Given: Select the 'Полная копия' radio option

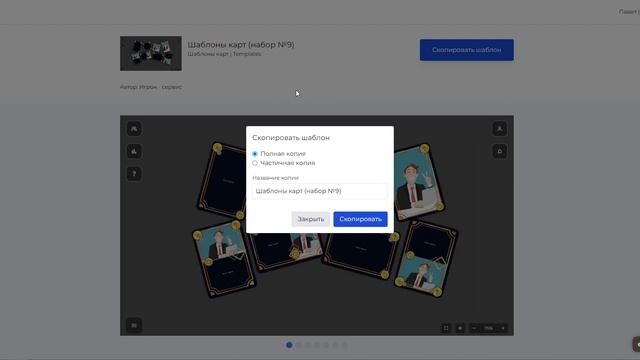Looking at the screenshot, I should coord(255,154).
